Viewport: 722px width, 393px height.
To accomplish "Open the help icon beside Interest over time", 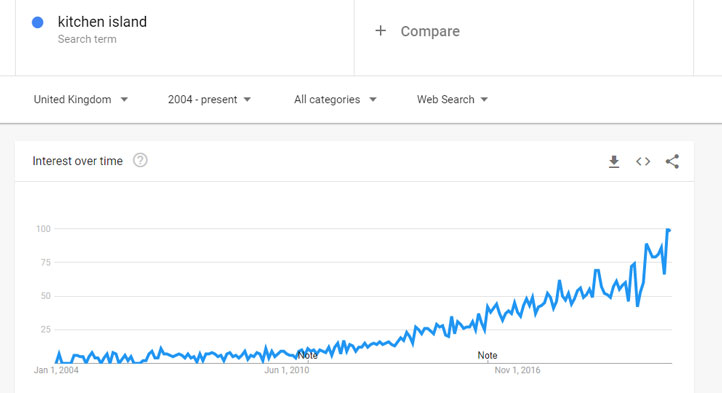I will point(140,160).
